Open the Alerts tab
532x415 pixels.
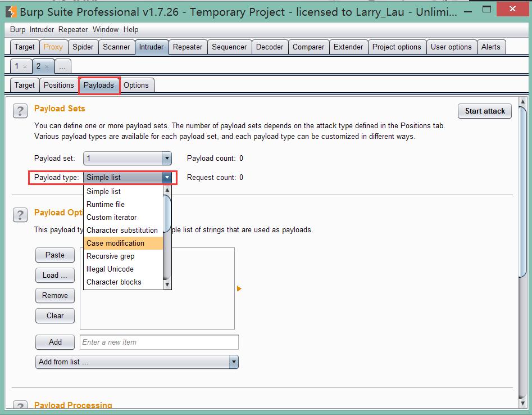[491, 47]
